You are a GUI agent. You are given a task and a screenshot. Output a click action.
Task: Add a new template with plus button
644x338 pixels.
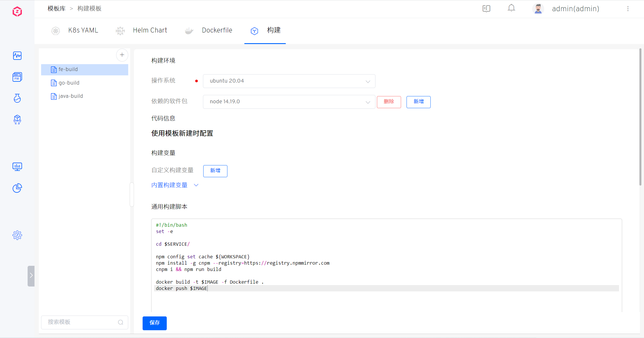click(122, 55)
